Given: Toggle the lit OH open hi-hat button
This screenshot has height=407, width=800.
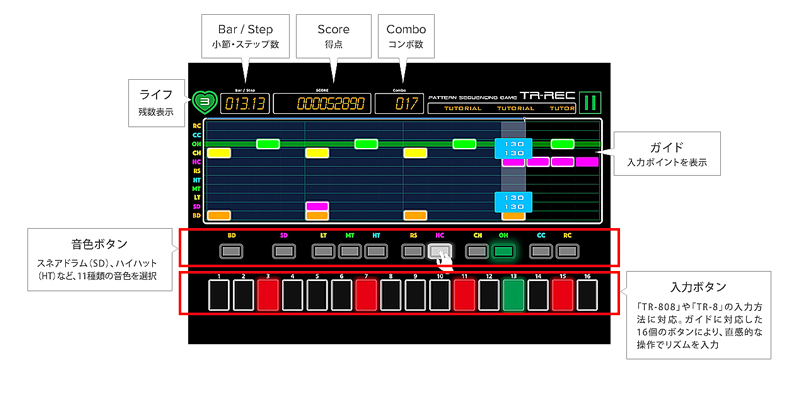Looking at the screenshot, I should pos(503,251).
